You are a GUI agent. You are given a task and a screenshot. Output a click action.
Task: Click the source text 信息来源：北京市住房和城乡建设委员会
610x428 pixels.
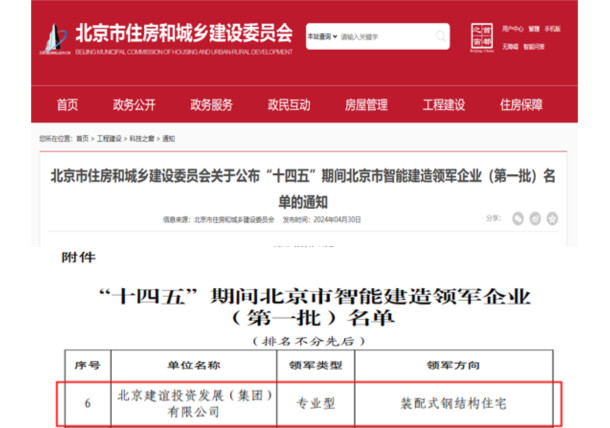click(219, 220)
